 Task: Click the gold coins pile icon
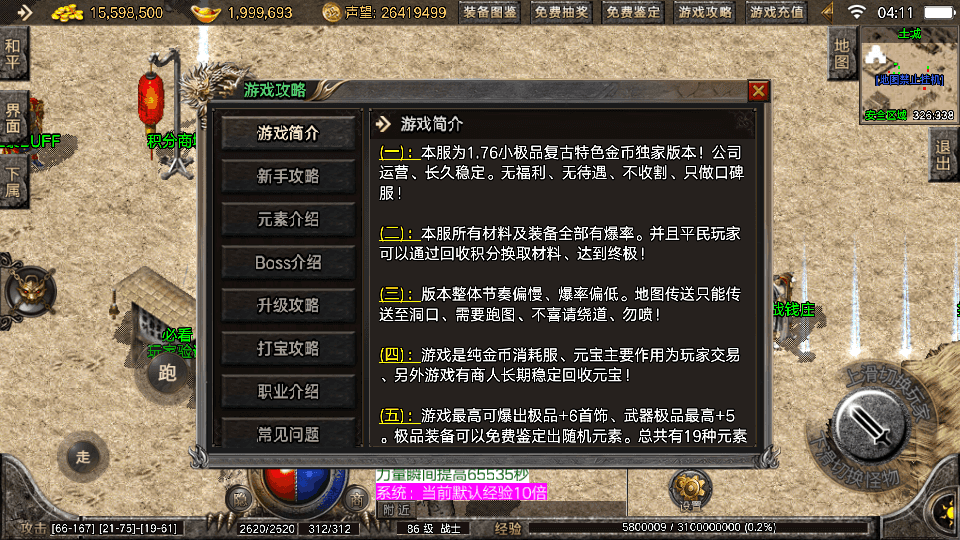pos(67,12)
